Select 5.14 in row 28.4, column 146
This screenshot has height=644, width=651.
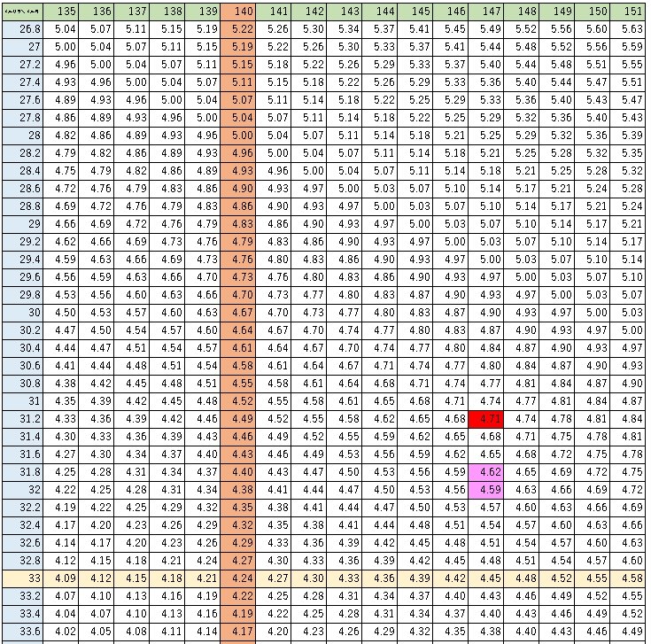point(451,171)
